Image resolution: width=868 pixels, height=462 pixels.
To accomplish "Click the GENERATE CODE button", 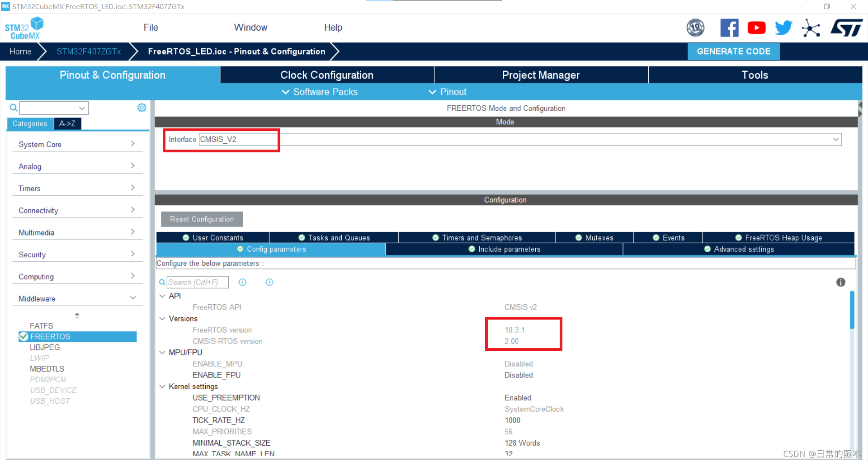I will pos(733,52).
